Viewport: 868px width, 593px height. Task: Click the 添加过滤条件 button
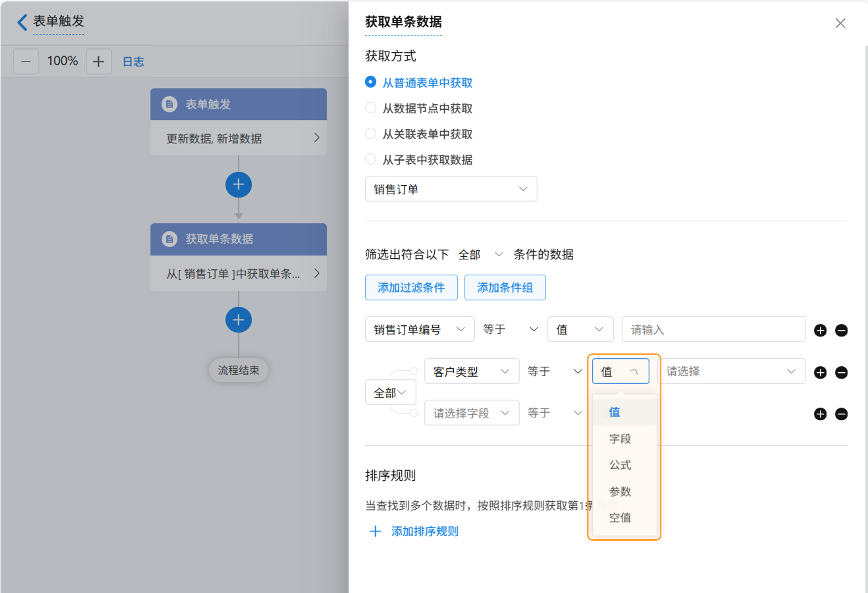tap(411, 288)
